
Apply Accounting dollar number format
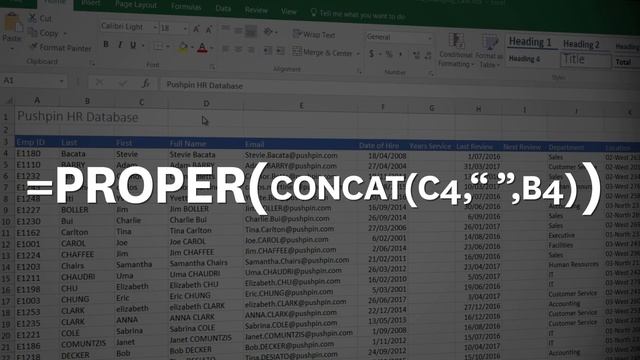pyautogui.click(x=371, y=53)
